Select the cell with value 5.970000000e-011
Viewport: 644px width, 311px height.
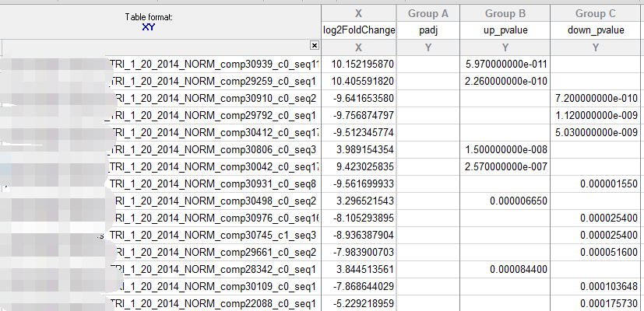505,64
